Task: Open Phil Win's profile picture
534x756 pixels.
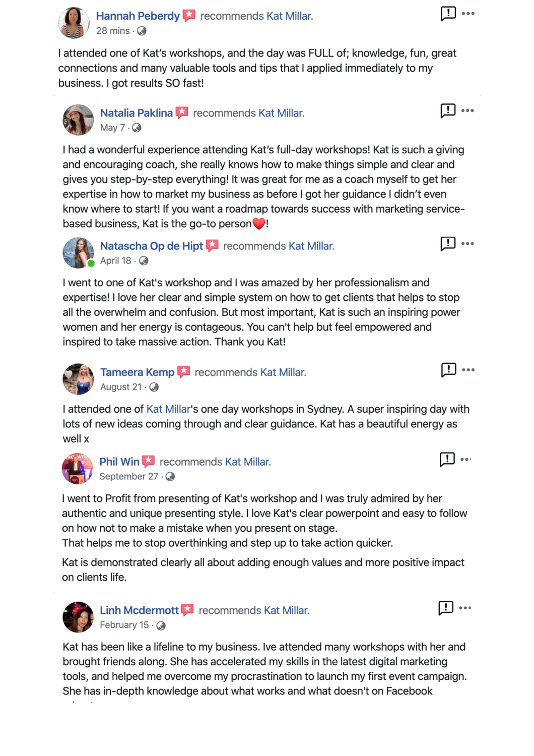Action: tap(77, 468)
